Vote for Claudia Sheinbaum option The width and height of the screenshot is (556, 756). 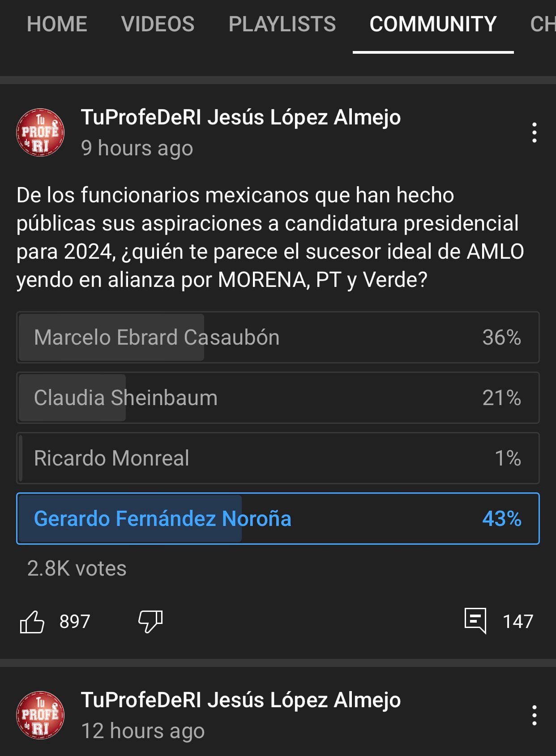tap(278, 398)
